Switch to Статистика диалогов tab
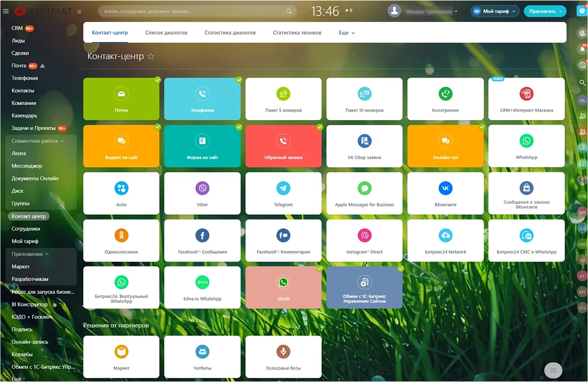Screen dimensions: 588x382 coord(230,33)
